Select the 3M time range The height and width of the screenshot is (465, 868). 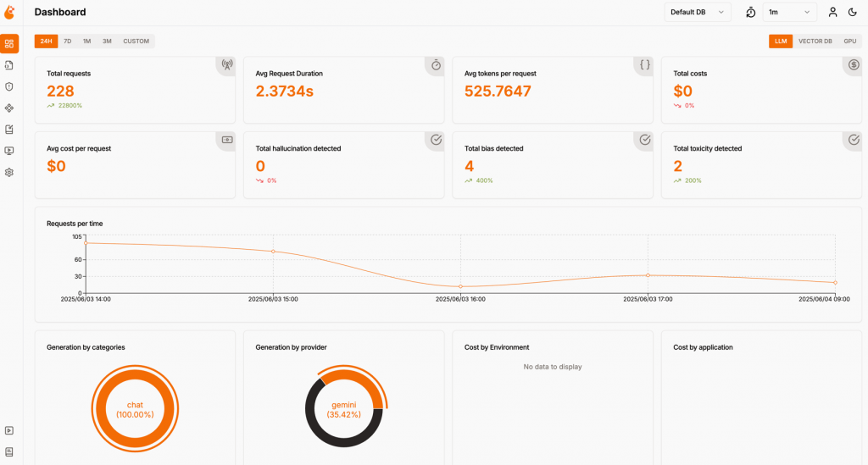point(107,41)
